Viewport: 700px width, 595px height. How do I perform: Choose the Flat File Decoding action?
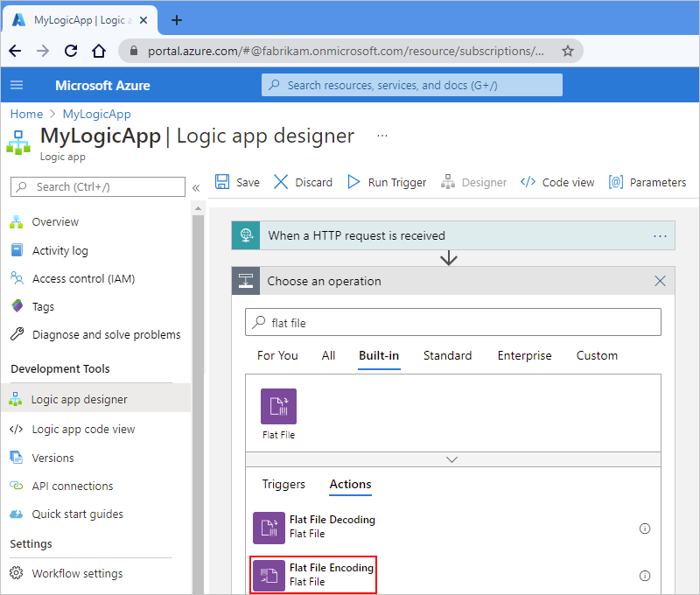[313, 527]
